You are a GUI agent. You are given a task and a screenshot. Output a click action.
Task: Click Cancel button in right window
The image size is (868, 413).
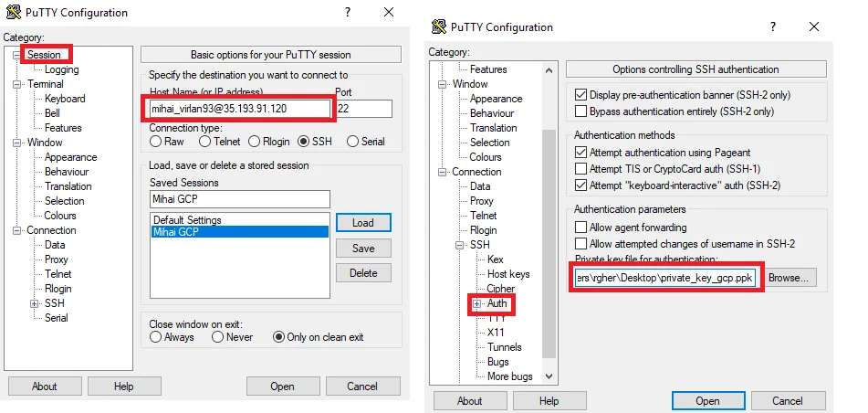point(787,401)
